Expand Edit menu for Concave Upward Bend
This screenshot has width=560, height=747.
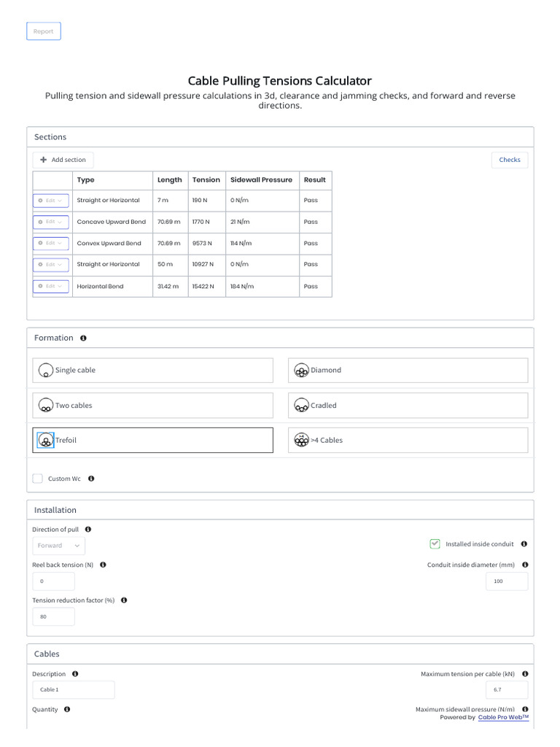[51, 222]
